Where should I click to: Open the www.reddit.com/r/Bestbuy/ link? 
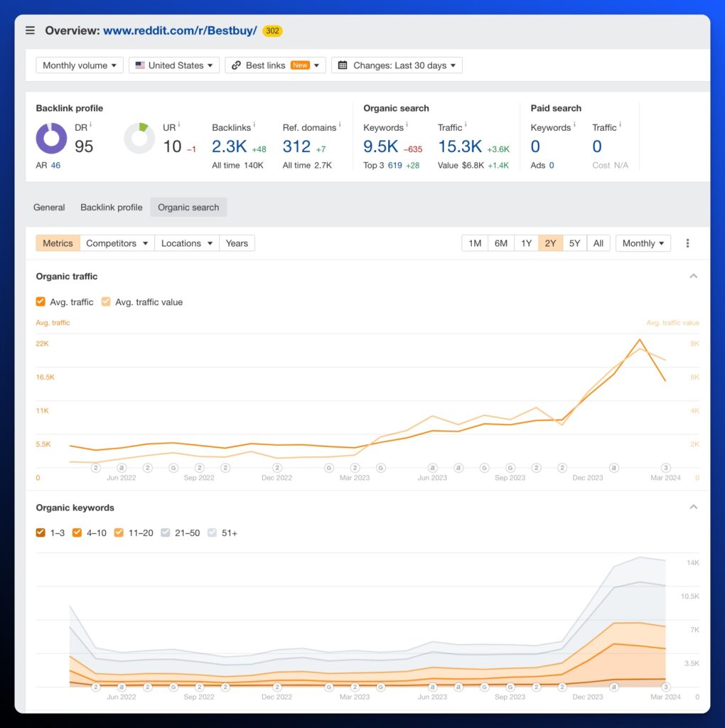(180, 31)
